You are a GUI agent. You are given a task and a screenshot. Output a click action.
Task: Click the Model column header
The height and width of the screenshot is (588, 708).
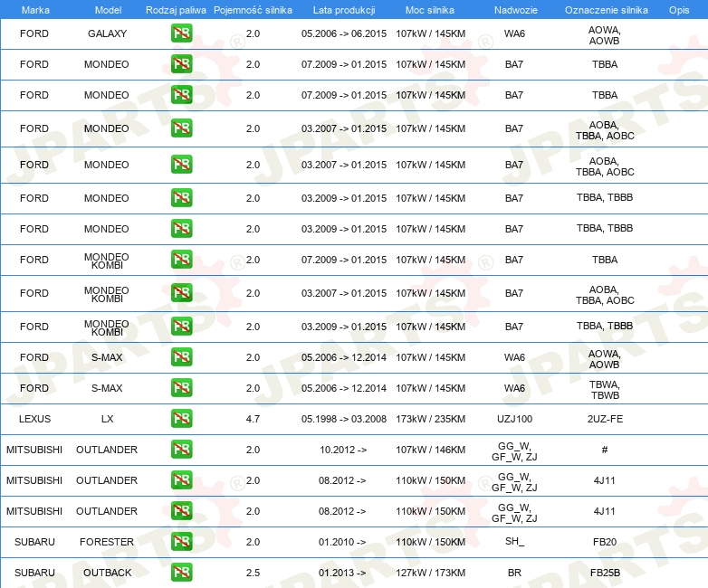(x=108, y=10)
